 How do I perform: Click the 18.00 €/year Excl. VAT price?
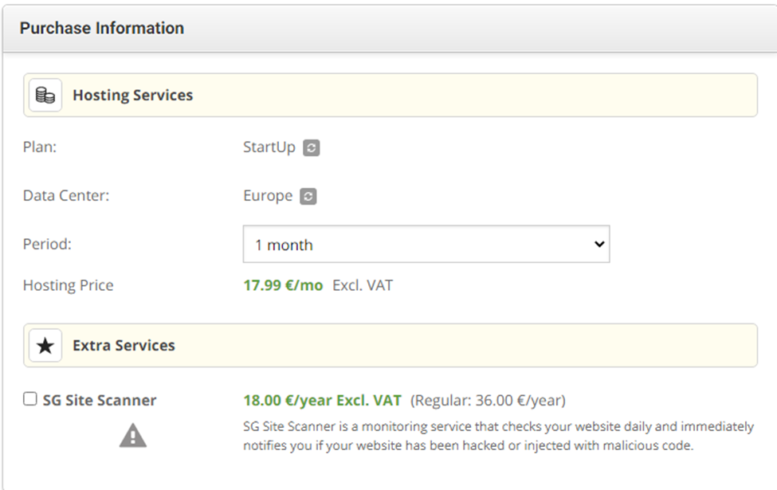pos(322,400)
